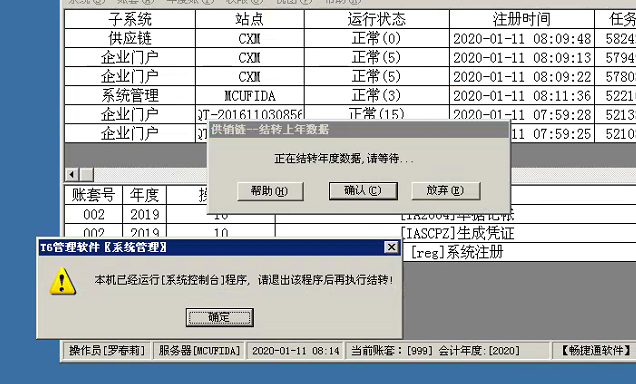Select the 注册时间 column header
Viewport: 636px width, 384px height.
coord(522,19)
